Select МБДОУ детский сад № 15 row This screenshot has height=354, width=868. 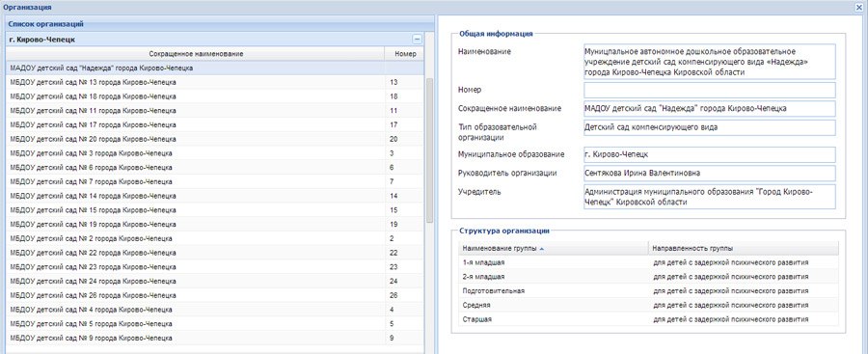[x=215, y=210]
